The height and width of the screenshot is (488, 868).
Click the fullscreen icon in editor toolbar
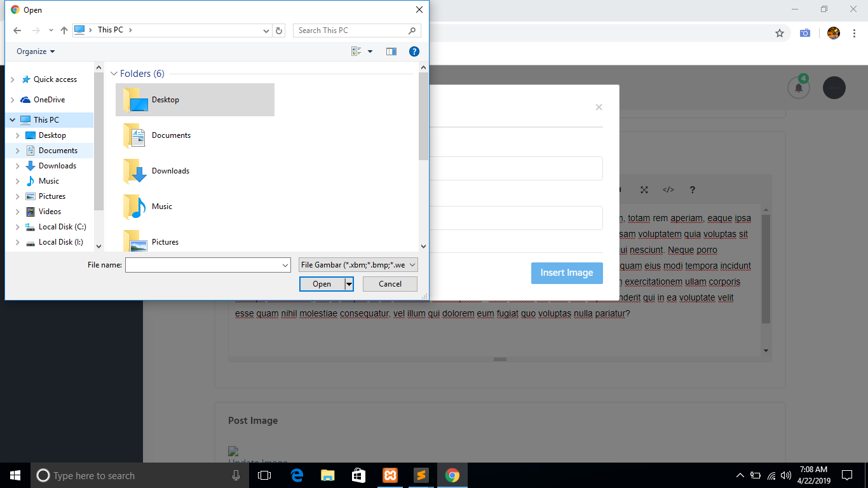pos(644,190)
